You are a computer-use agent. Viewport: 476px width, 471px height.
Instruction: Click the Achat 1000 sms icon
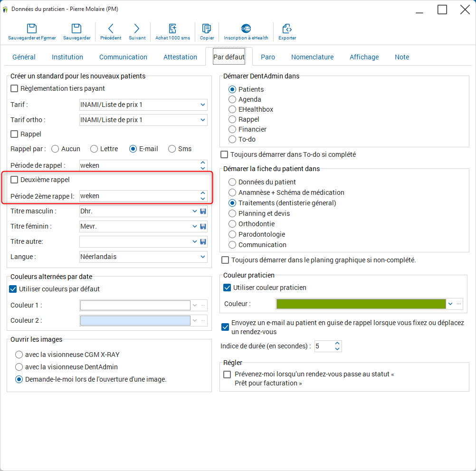click(x=172, y=29)
